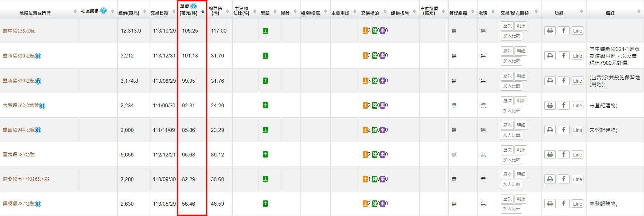Click the print icon in the 鹽中段158地號 row
Image resolution: width=644 pixels, height=216 pixels.
550,31
